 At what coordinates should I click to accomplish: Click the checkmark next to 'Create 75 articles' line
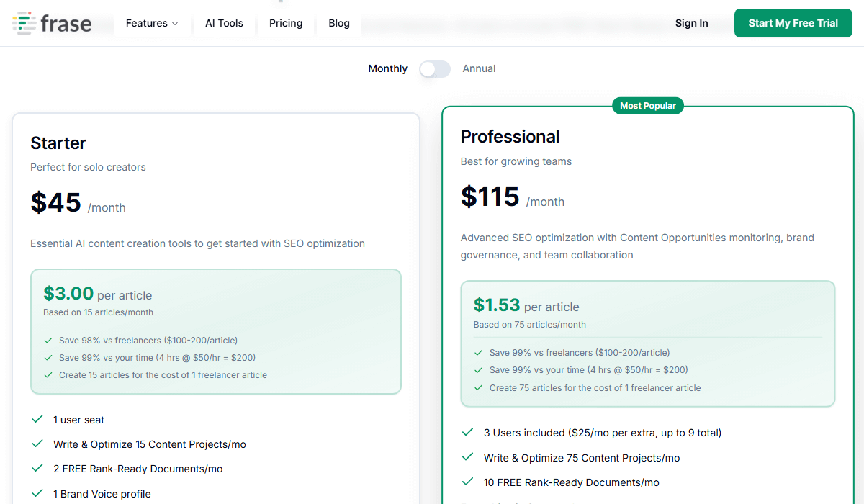pyautogui.click(x=478, y=387)
